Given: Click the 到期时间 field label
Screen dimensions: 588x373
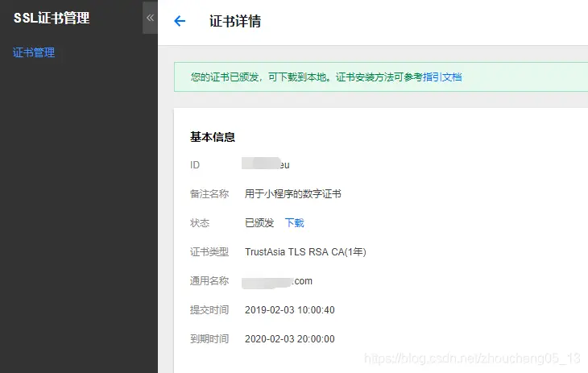Looking at the screenshot, I should pos(209,339).
